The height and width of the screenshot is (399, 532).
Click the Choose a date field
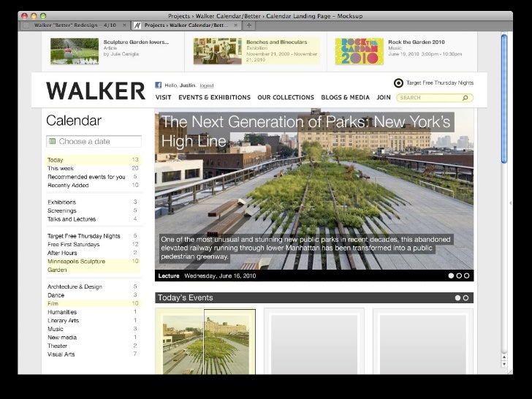point(94,142)
